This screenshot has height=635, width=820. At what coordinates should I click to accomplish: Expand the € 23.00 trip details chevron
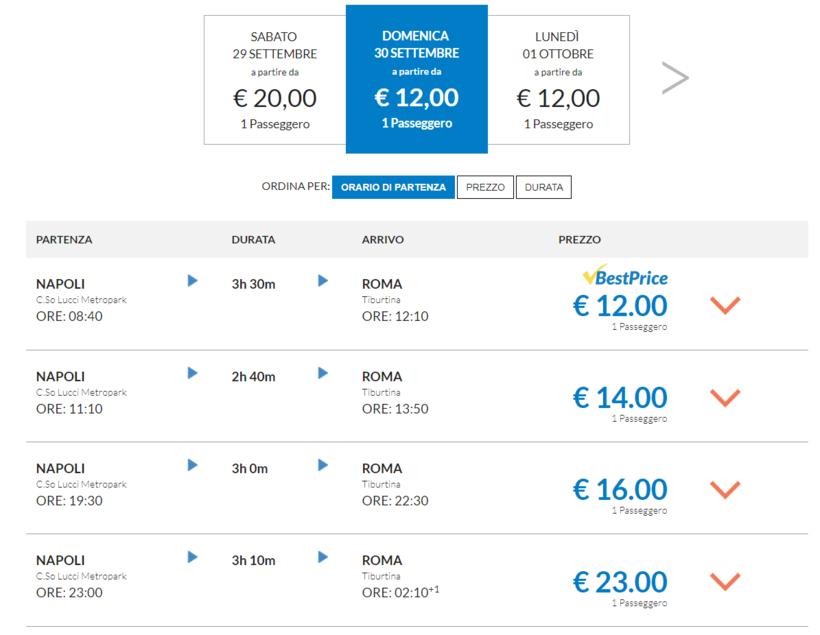[725, 581]
